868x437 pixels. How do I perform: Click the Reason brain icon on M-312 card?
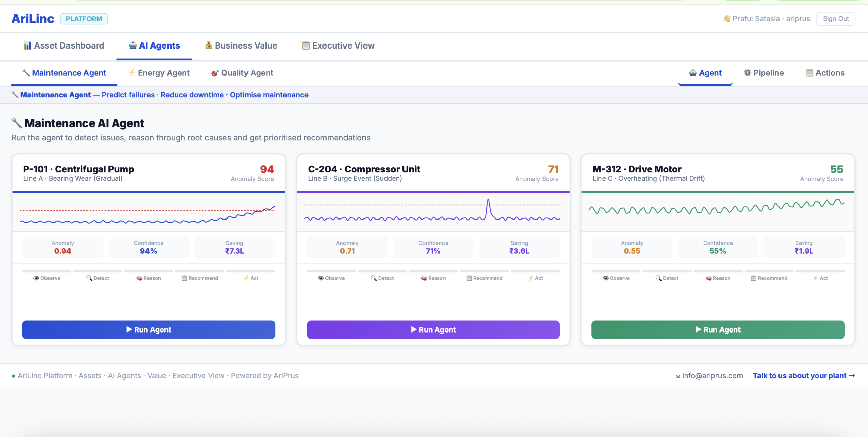[x=708, y=278]
